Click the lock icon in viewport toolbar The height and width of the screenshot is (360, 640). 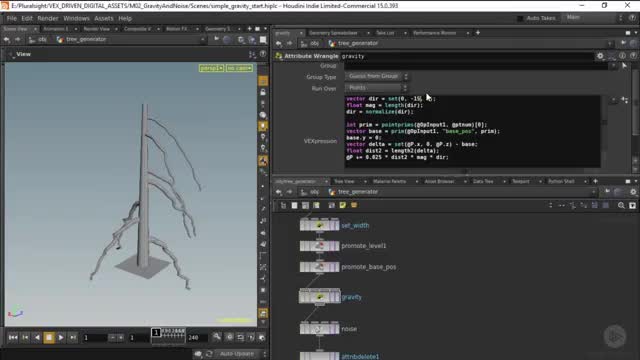pos(263,92)
